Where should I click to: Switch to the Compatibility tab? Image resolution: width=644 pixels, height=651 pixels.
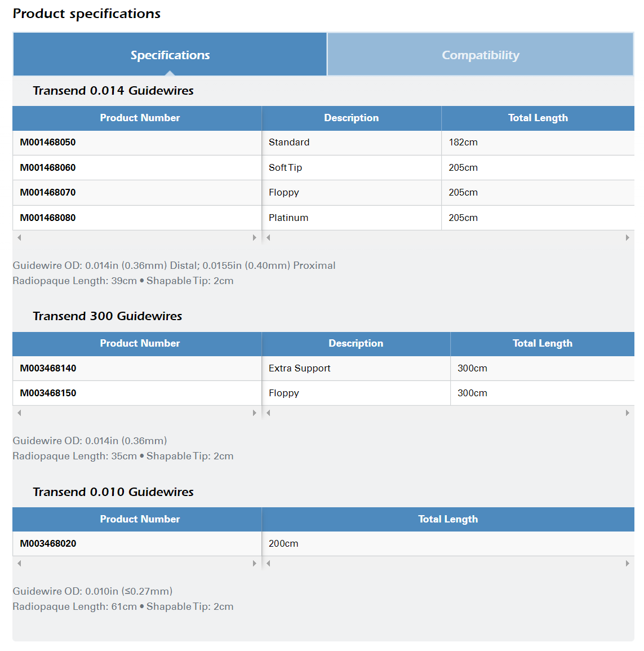coord(480,55)
